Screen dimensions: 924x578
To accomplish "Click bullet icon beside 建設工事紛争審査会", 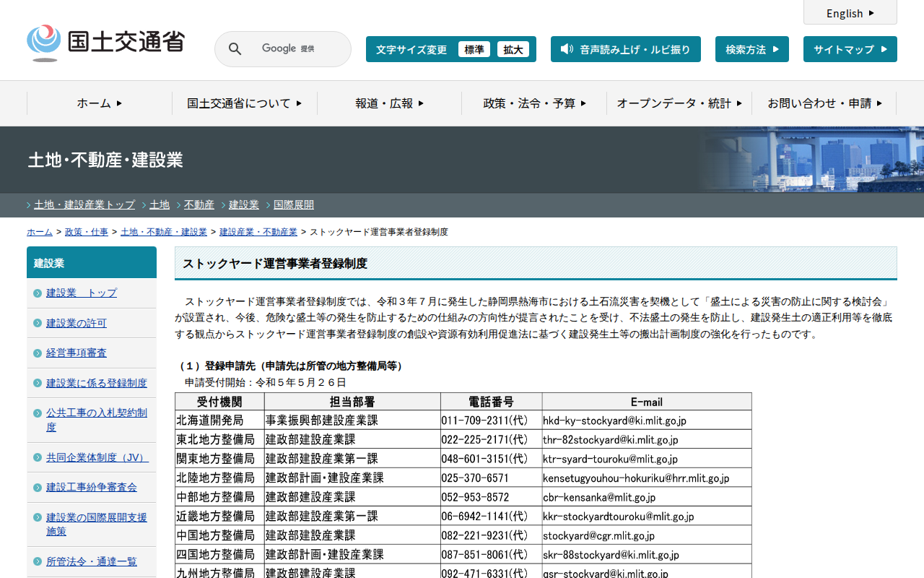I will coord(38,487).
